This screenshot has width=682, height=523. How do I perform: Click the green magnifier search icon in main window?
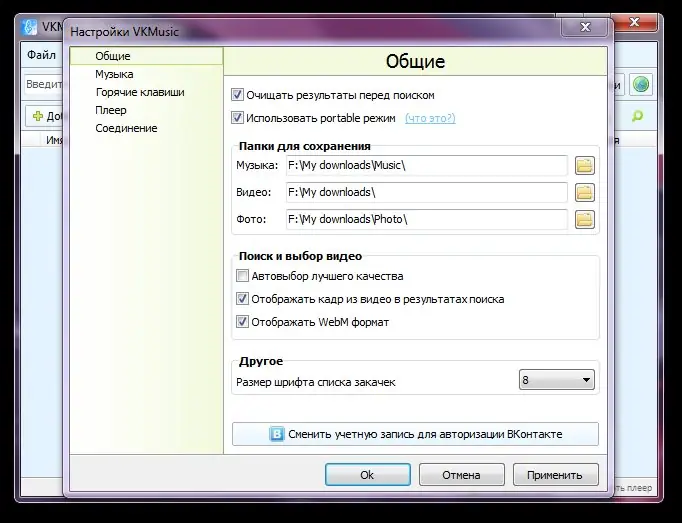(637, 116)
